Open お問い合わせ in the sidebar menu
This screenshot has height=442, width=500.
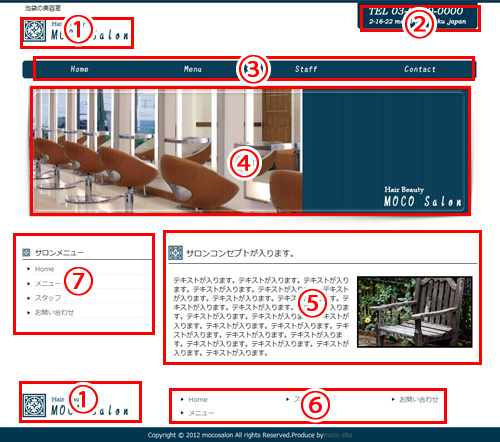(x=54, y=313)
